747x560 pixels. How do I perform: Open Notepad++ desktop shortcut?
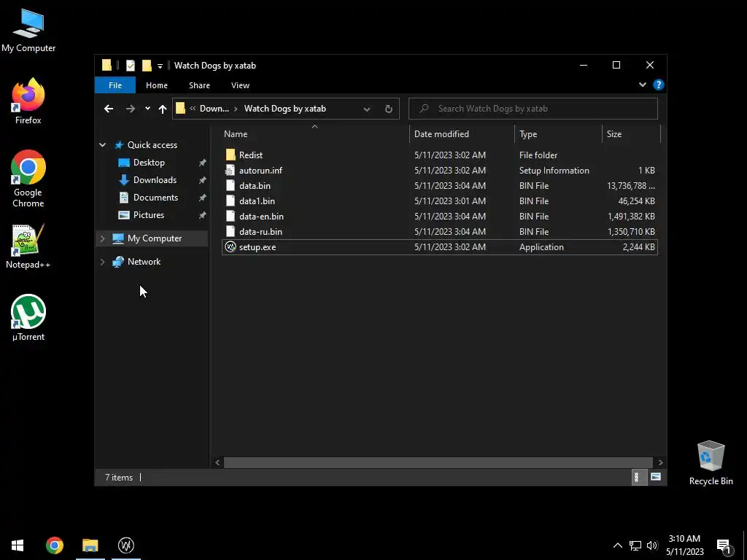click(28, 246)
